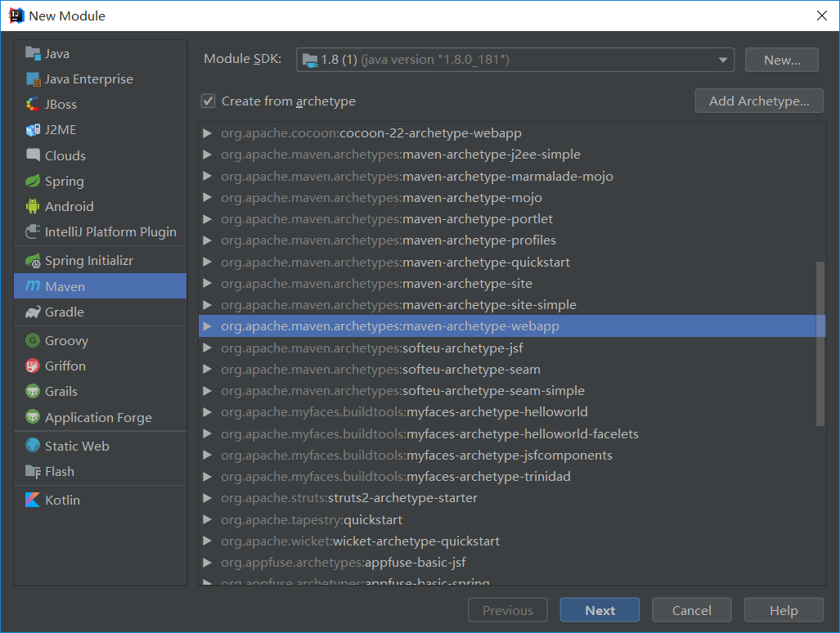840x633 pixels.
Task: Click Add Archetype... button
Action: click(x=759, y=101)
